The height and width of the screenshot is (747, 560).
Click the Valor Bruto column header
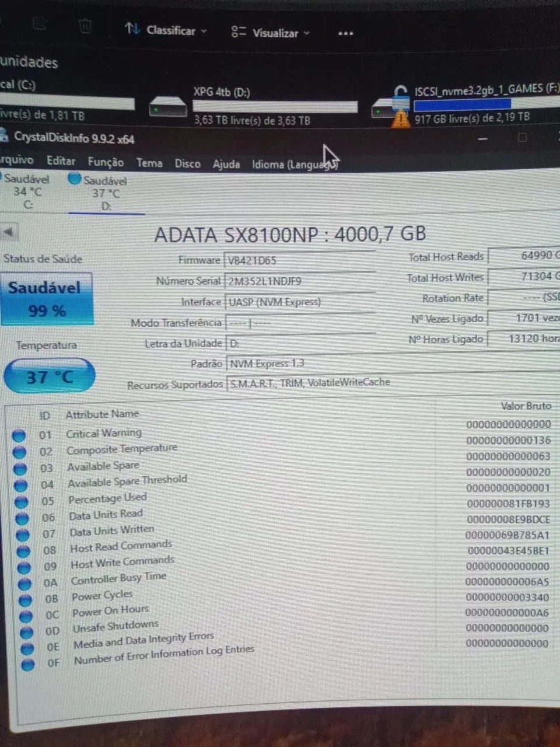tap(526, 406)
